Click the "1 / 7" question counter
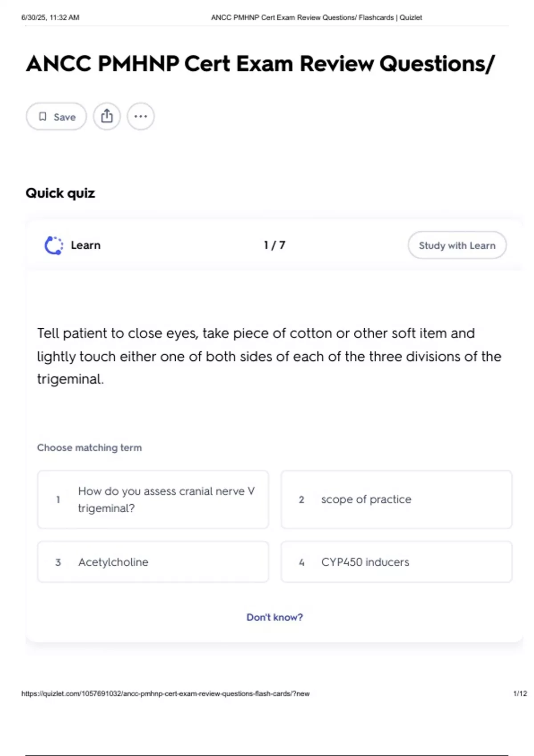The width and height of the screenshot is (534, 756). 275,245
